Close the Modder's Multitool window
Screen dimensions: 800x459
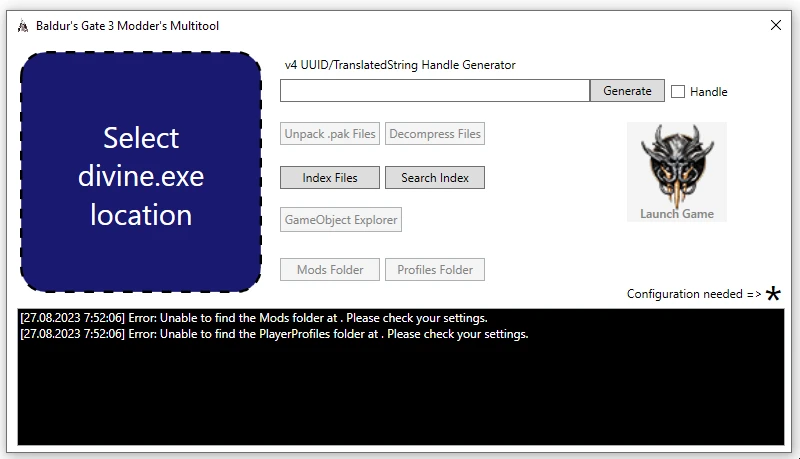click(776, 25)
